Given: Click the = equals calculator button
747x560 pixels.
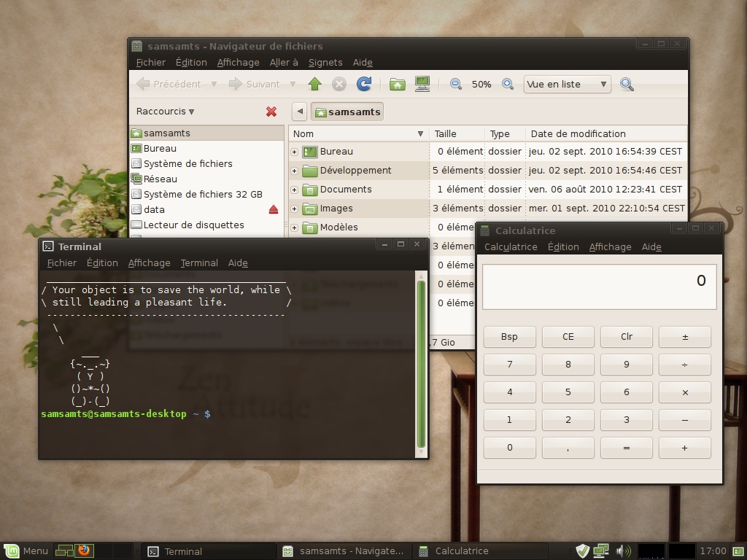Looking at the screenshot, I should point(627,448).
